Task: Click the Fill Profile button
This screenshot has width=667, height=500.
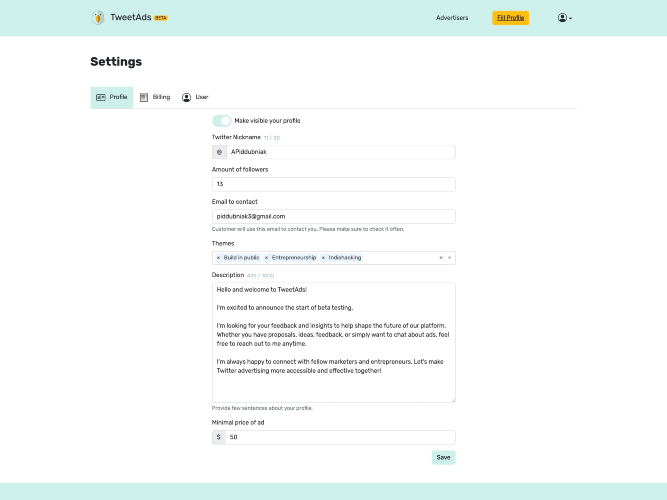Action: point(511,18)
